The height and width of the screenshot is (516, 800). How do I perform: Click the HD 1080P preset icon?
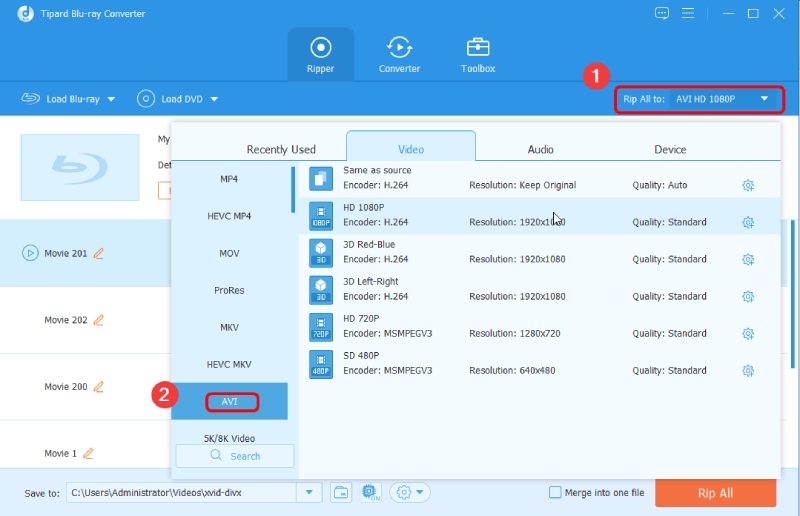coord(321,216)
